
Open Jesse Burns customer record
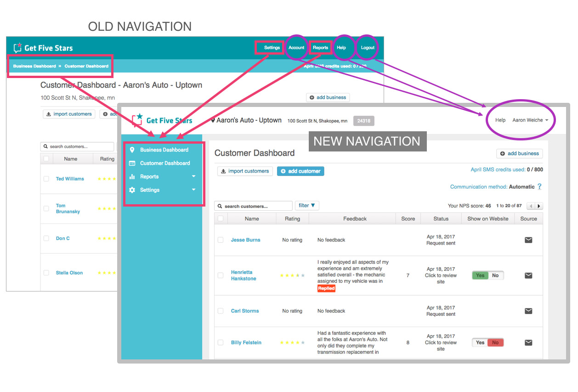tap(245, 240)
